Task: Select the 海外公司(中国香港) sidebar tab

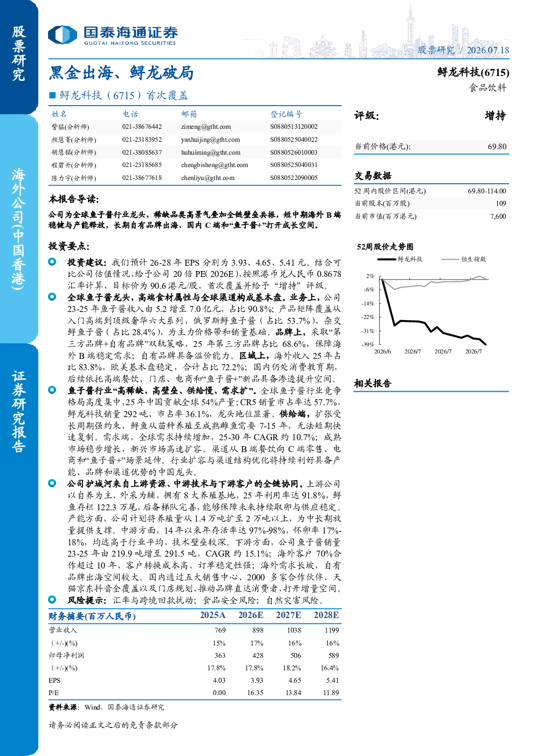Action: (x=19, y=229)
